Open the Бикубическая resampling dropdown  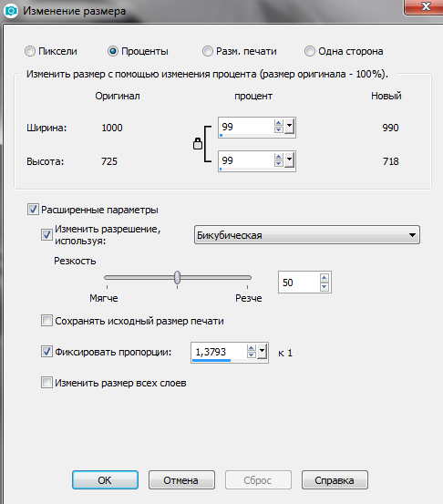(307, 235)
